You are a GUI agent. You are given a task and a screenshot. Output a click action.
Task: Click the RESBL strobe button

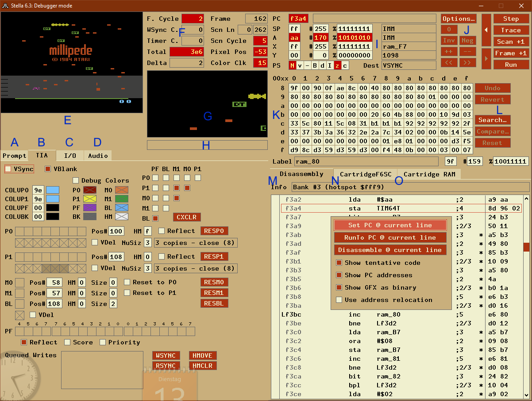click(215, 303)
